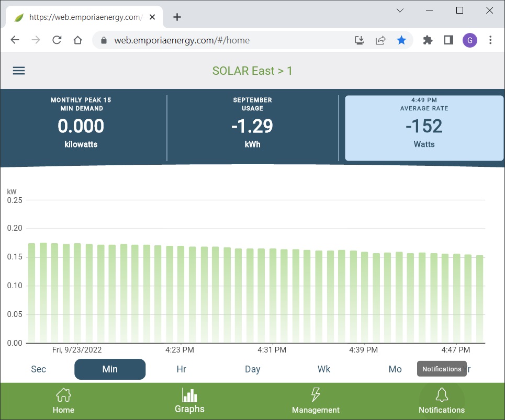Select Wk time scale
This screenshot has width=505, height=420.
coord(324,369)
